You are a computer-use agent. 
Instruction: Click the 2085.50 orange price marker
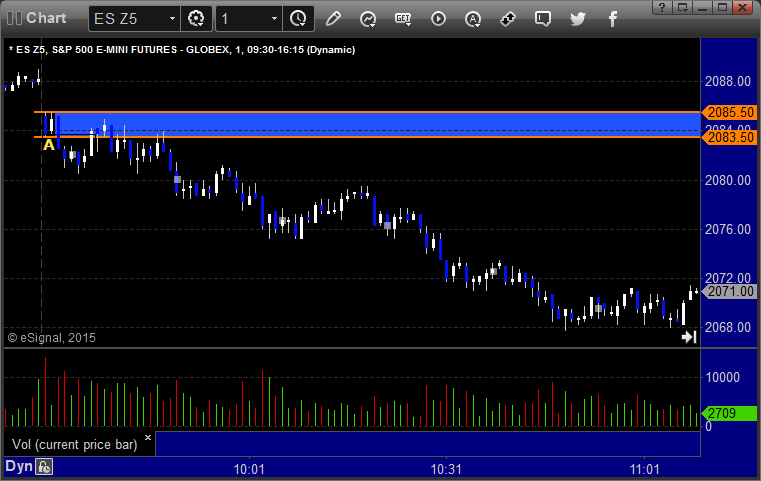coord(728,113)
